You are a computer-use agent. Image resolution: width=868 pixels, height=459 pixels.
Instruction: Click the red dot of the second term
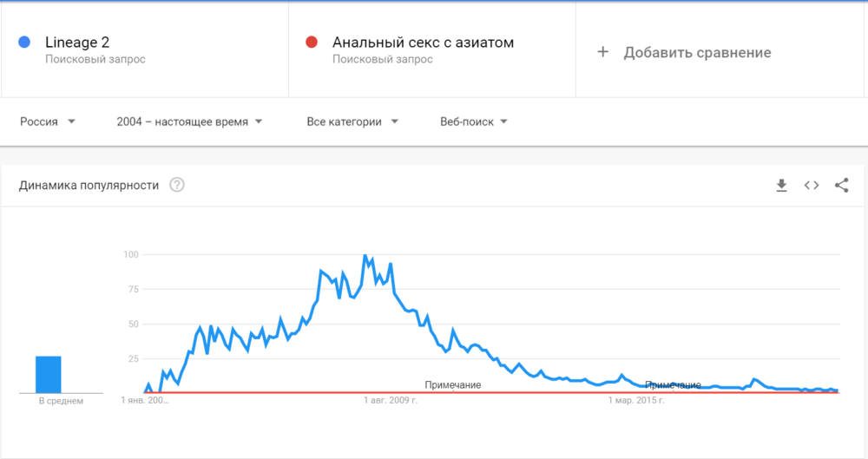(x=312, y=42)
